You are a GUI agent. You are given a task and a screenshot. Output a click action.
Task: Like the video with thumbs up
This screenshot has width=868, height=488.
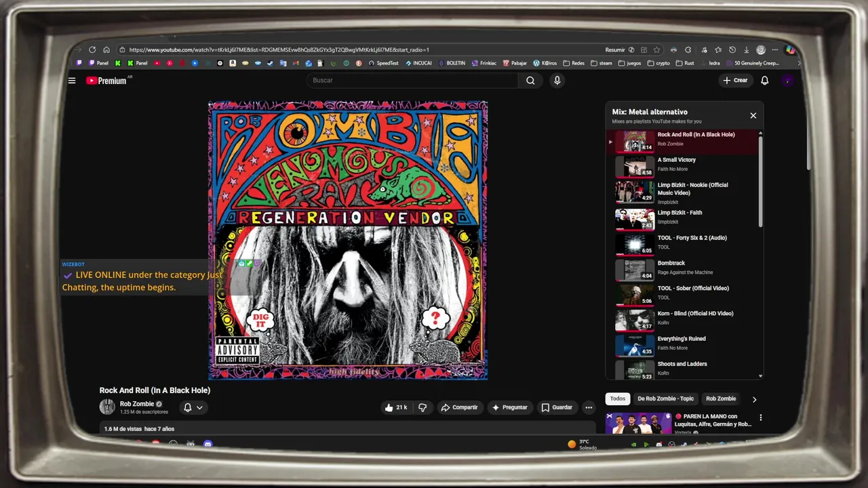point(396,407)
